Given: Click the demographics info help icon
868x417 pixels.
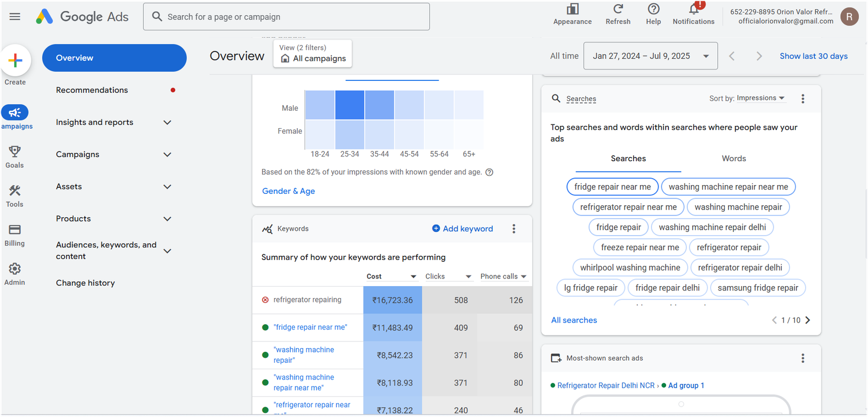Looking at the screenshot, I should pyautogui.click(x=489, y=172).
